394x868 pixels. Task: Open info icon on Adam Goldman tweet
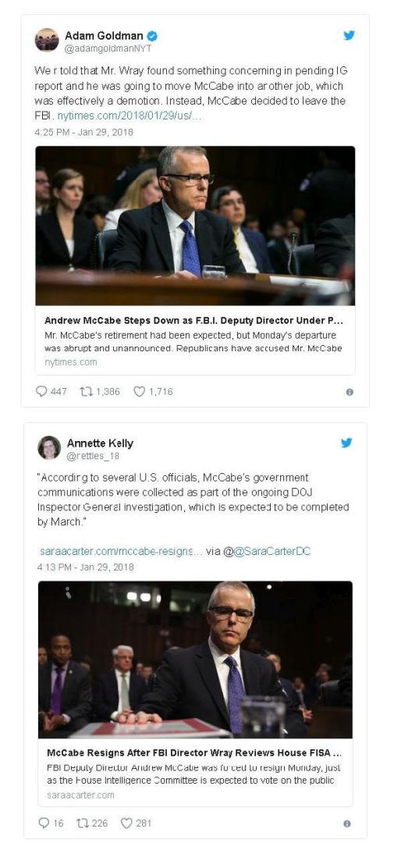(x=350, y=392)
